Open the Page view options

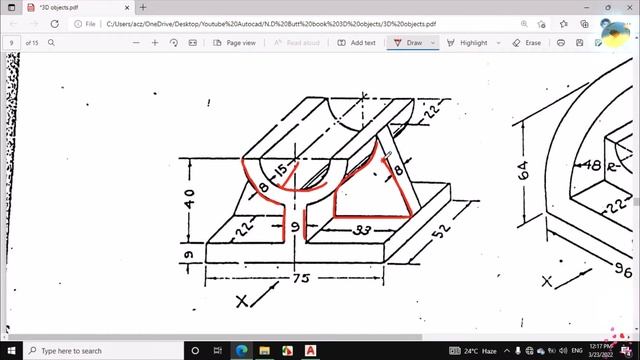[x=235, y=42]
